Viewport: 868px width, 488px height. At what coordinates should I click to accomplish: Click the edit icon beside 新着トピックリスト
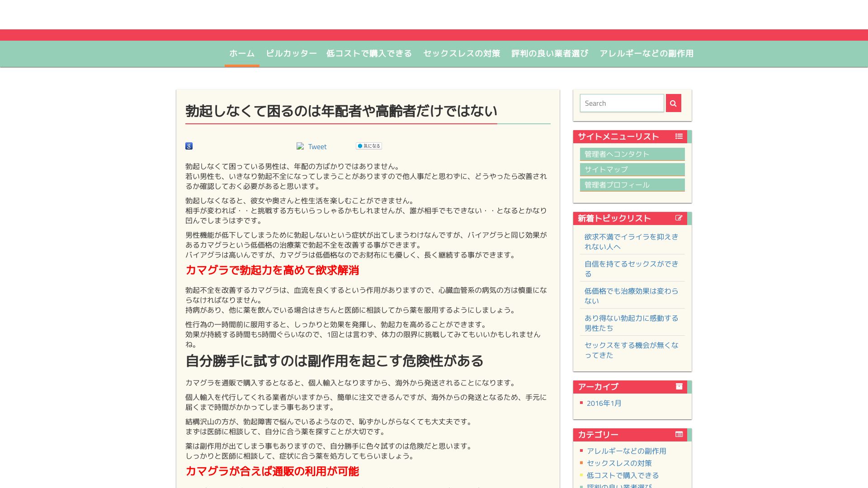(x=679, y=218)
